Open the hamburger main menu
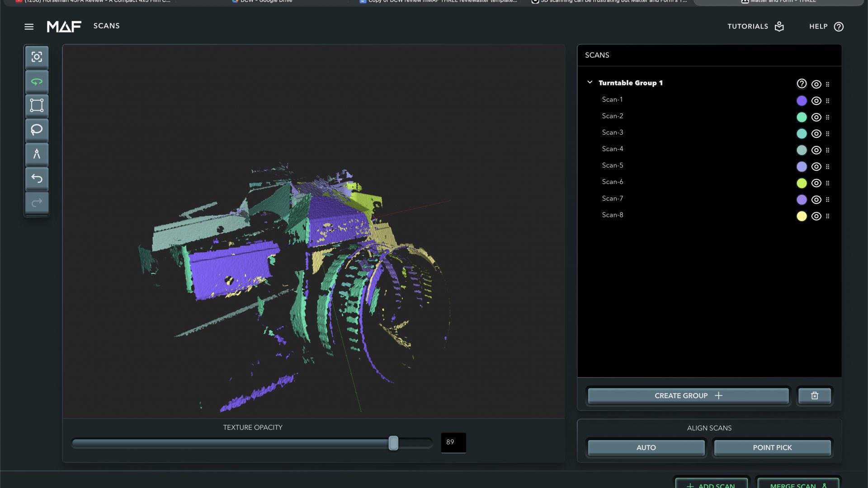The width and height of the screenshot is (868, 488). tap(29, 27)
